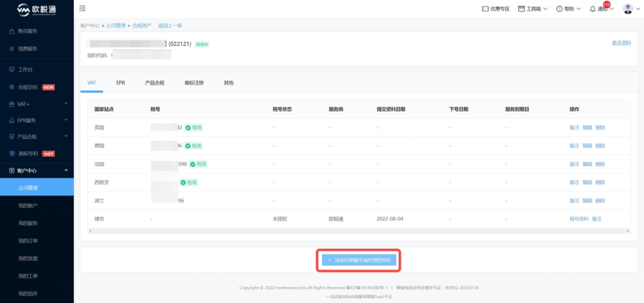Image resolution: width=644 pixels, height=303 pixels.
Task: Click the table's horizontal scrollbar
Action: 358,230
